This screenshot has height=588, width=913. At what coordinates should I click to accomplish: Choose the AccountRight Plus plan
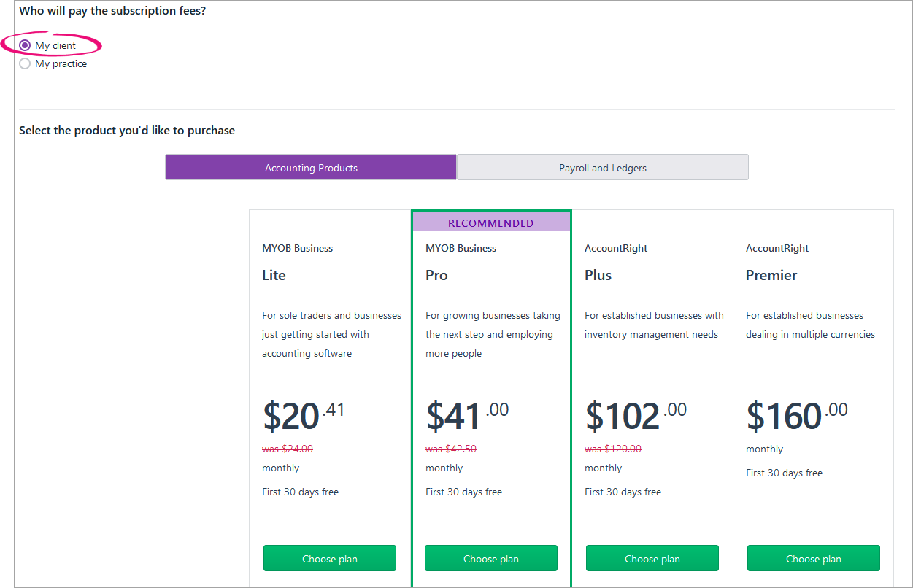click(652, 559)
